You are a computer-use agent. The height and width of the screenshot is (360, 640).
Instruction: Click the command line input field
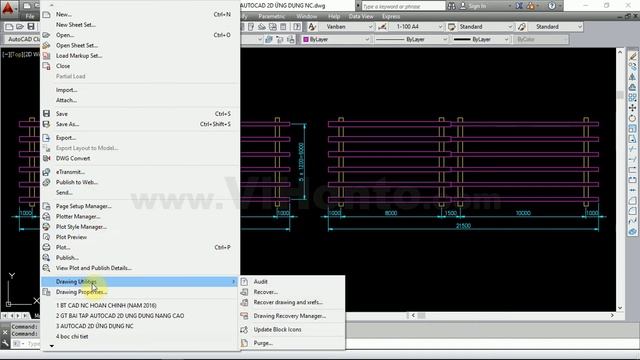33,344
